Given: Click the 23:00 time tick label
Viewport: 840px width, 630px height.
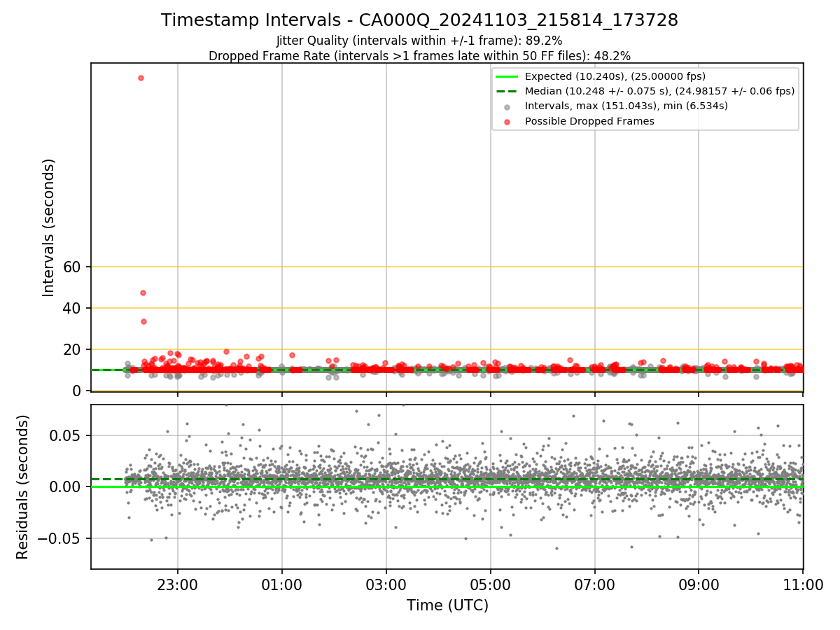Looking at the screenshot, I should pos(178,584).
